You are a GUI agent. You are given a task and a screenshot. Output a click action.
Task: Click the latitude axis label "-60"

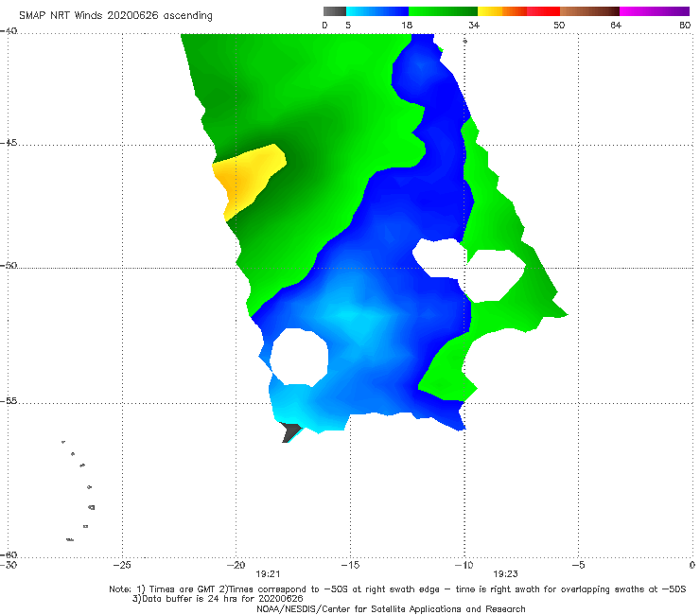(9, 554)
